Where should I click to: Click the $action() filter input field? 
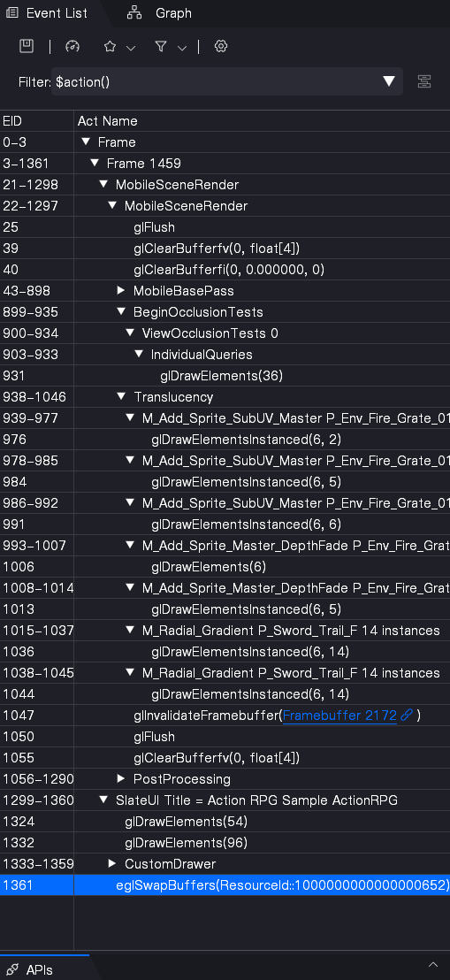216,82
